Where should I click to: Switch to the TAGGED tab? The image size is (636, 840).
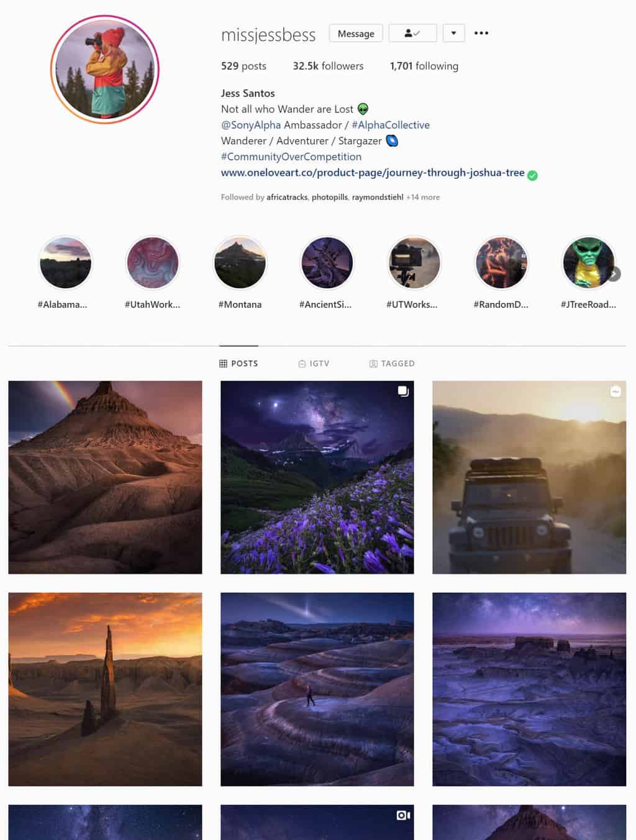point(391,363)
